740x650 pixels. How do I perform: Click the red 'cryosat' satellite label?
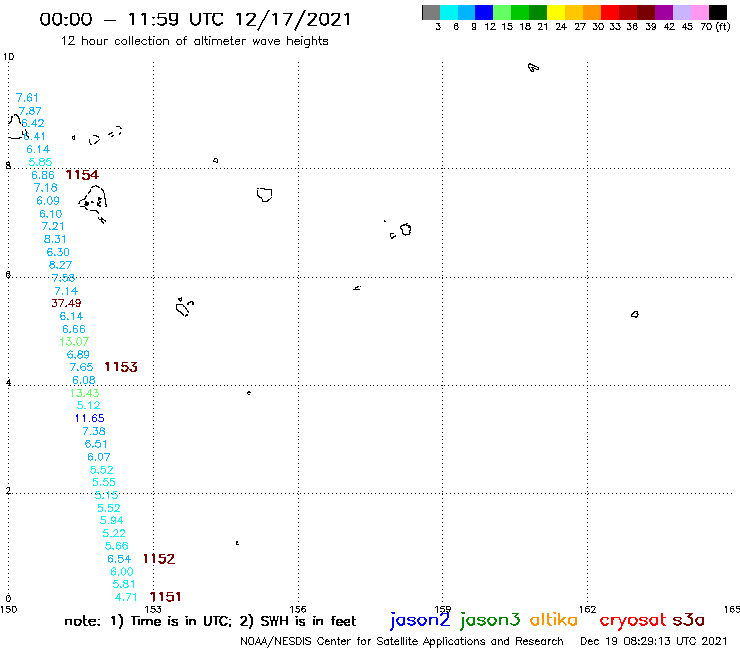tap(633, 620)
